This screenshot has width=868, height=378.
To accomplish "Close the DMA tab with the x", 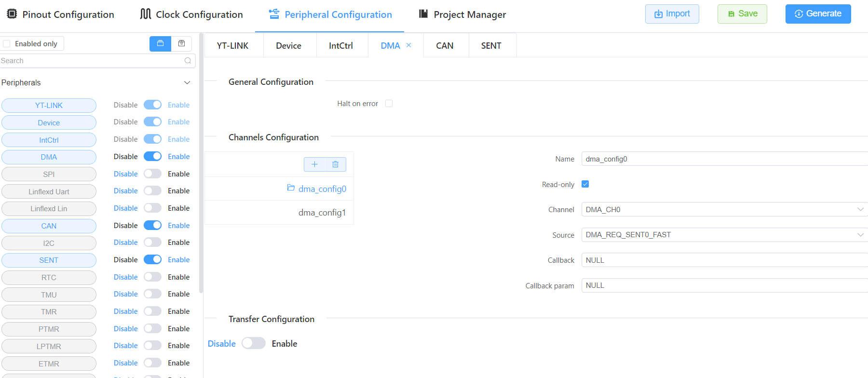I will tap(409, 45).
